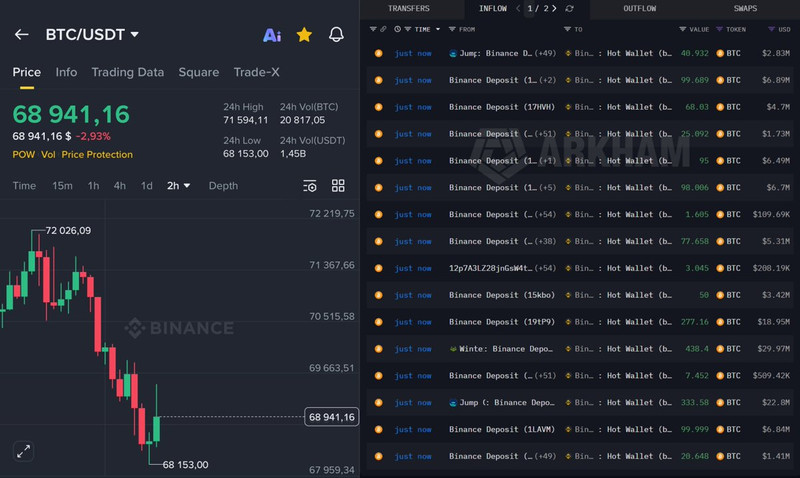
Task: Expand the 2h interval dropdown
Action: [x=178, y=186]
